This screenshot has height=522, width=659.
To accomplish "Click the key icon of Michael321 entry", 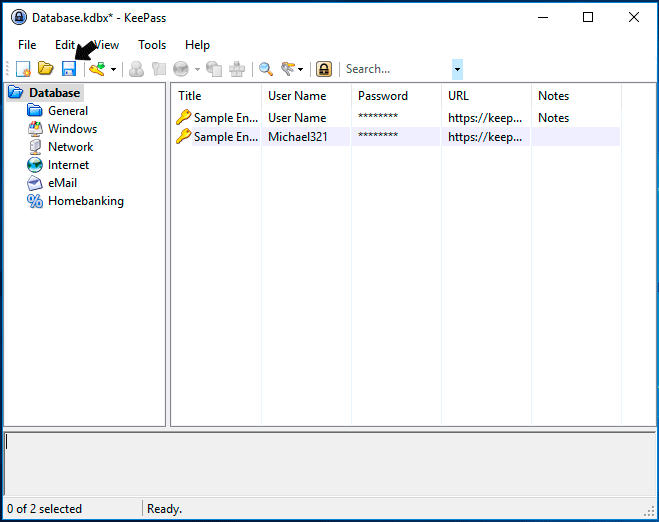I will 183,136.
